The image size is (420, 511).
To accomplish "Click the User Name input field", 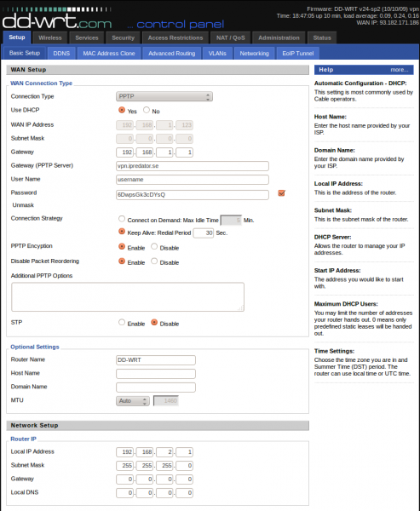I will (193, 180).
